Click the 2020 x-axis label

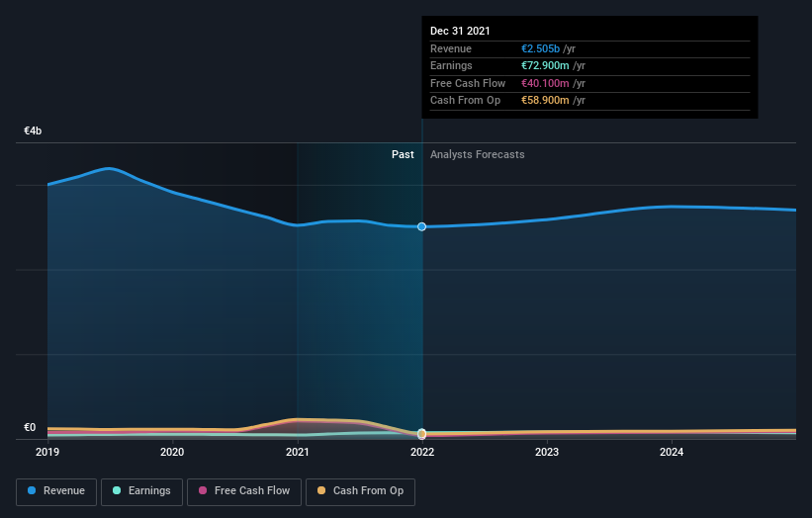point(172,452)
